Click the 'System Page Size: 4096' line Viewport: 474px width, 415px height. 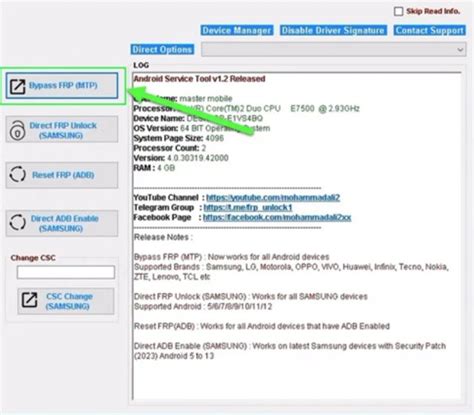coord(178,138)
